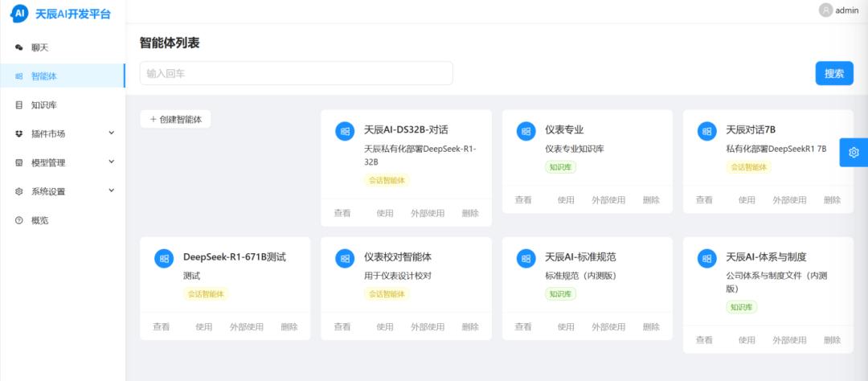Click the 天辰AI-体系与制度 card icon

click(x=707, y=259)
